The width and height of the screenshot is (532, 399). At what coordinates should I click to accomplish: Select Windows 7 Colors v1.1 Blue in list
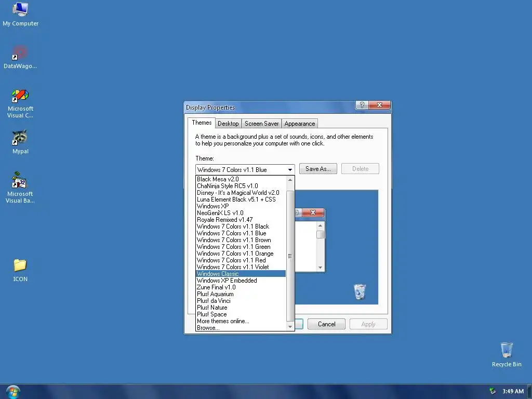tap(241, 233)
